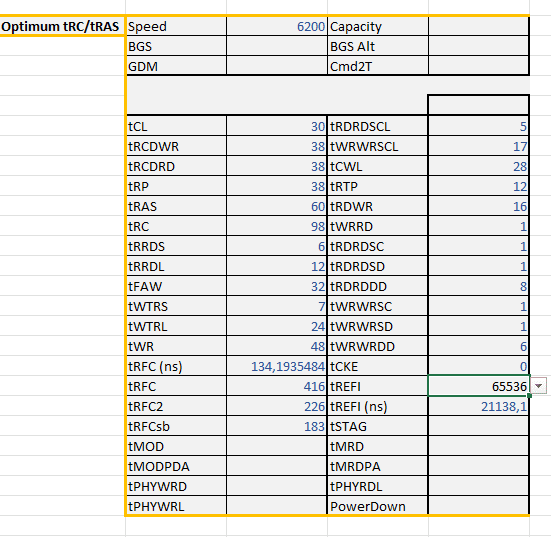The height and width of the screenshot is (537, 551).
Task: Click the empty Cmd2T value cell
Action: pyautogui.click(x=479, y=66)
